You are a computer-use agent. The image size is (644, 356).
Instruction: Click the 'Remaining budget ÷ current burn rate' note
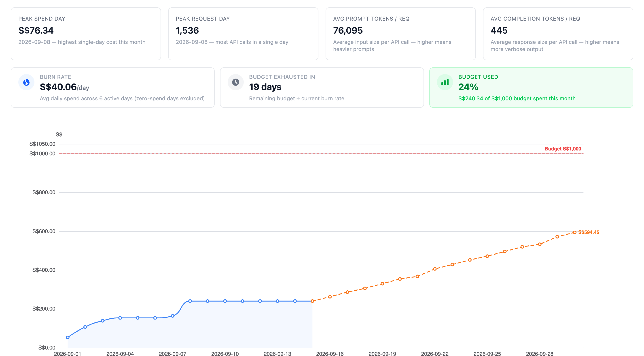pyautogui.click(x=297, y=99)
